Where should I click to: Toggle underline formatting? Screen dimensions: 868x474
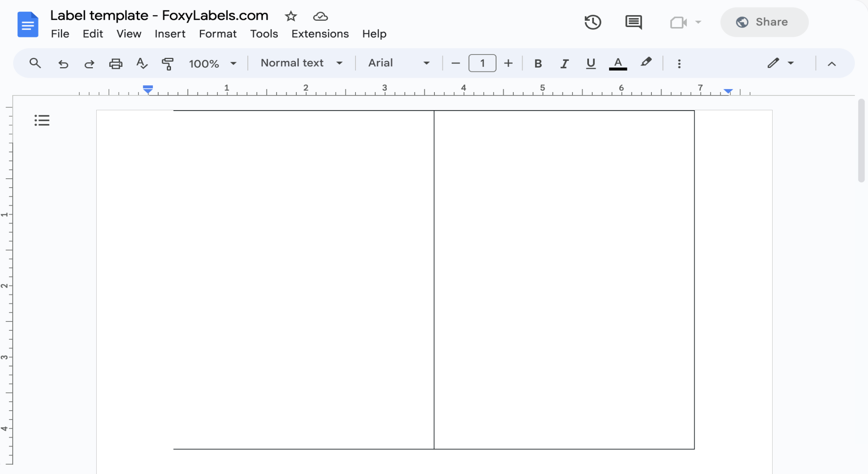click(x=591, y=63)
